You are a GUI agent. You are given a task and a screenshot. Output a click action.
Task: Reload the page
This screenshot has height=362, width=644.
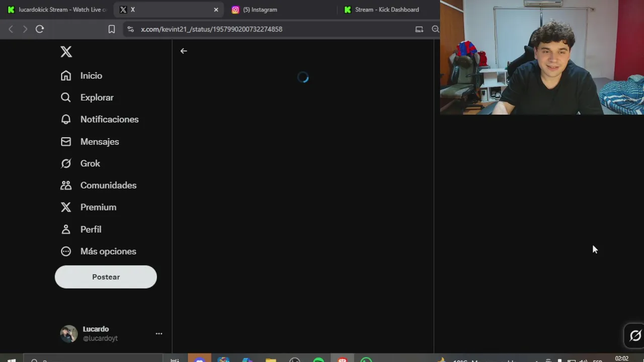coord(40,29)
